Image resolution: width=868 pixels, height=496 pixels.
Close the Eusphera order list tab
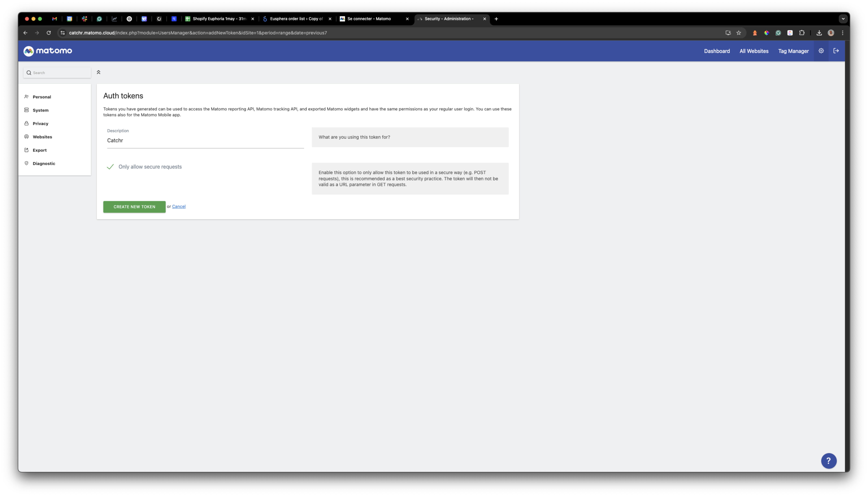click(x=330, y=19)
